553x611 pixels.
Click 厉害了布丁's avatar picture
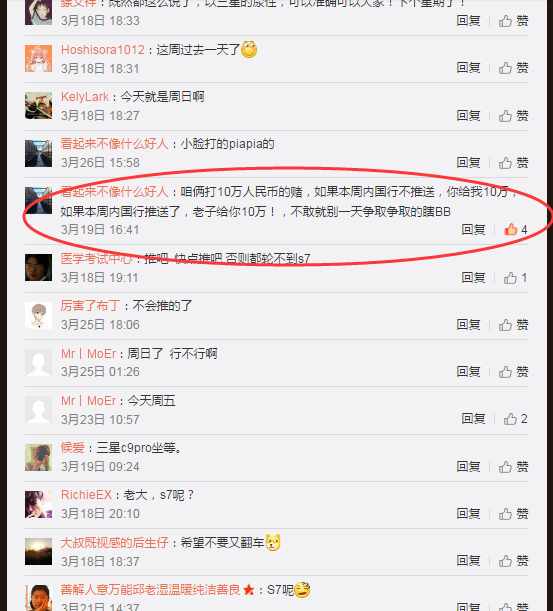[x=39, y=315]
